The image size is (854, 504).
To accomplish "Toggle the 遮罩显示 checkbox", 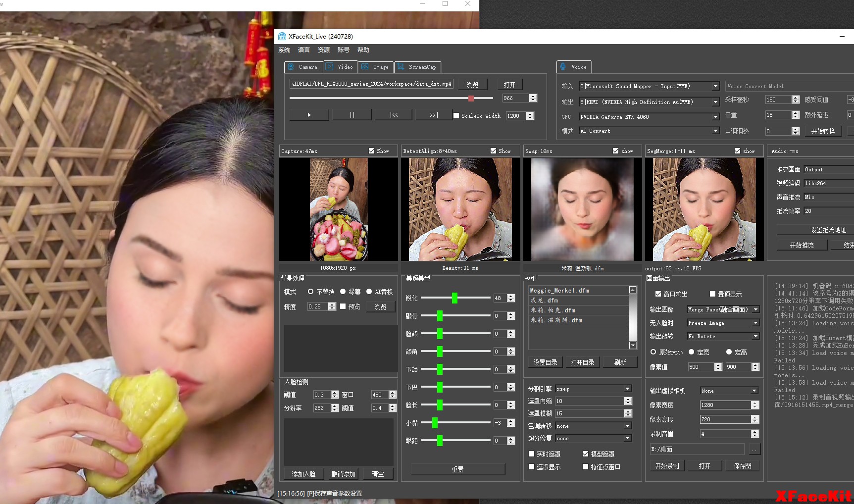I will coord(532,467).
